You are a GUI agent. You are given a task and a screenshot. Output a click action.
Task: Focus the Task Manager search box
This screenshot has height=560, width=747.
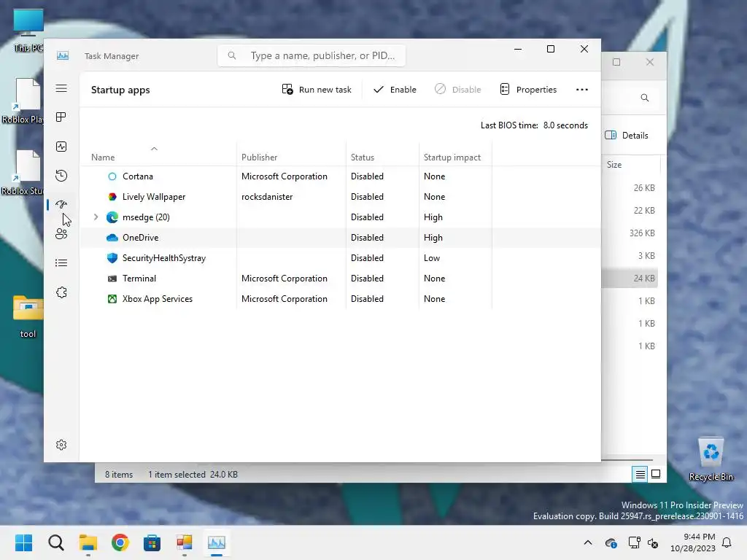point(311,55)
